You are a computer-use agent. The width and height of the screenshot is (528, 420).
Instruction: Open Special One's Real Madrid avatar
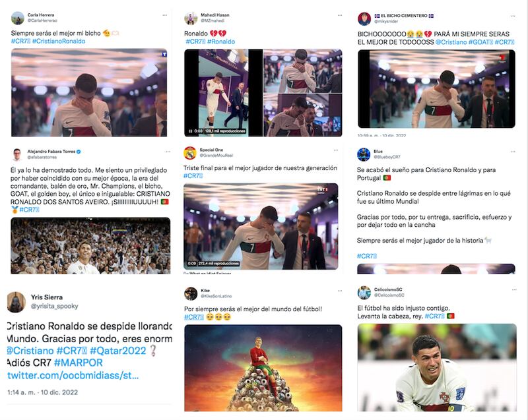190,153
